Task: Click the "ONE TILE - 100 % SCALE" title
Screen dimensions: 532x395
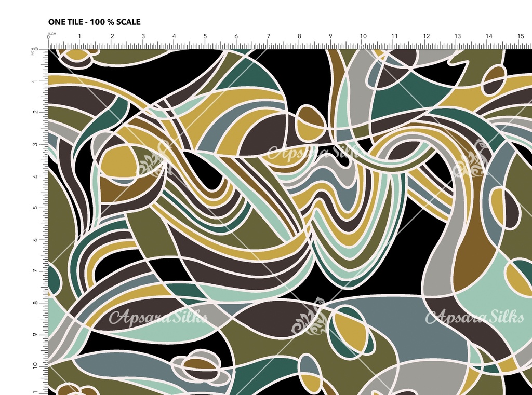Action: click(94, 22)
